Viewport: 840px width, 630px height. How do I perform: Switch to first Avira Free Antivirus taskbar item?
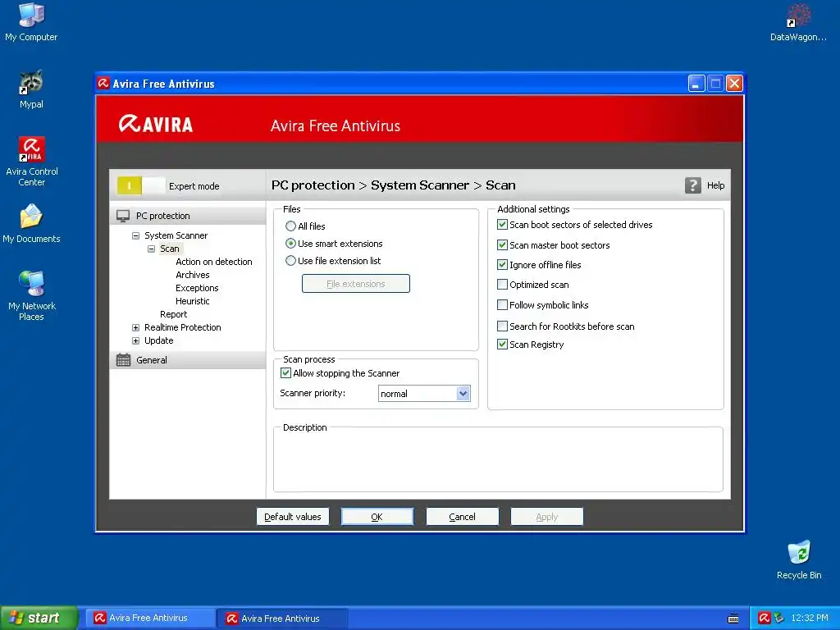point(150,618)
